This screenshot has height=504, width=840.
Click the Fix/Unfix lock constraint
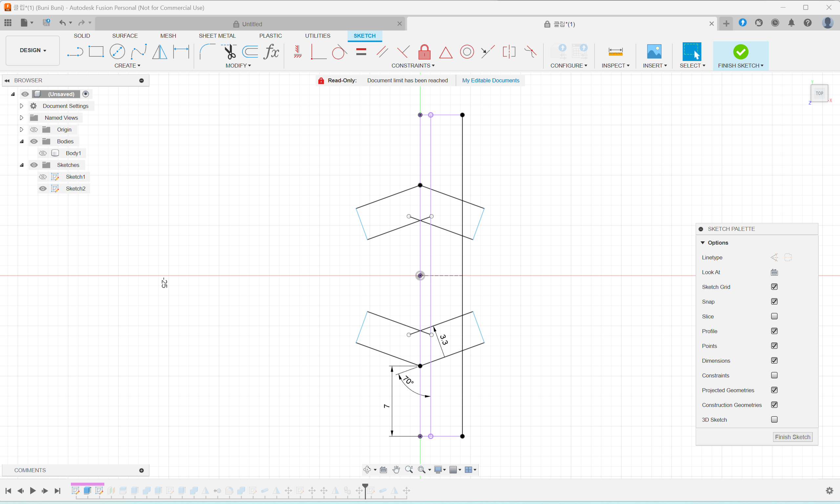(x=424, y=52)
